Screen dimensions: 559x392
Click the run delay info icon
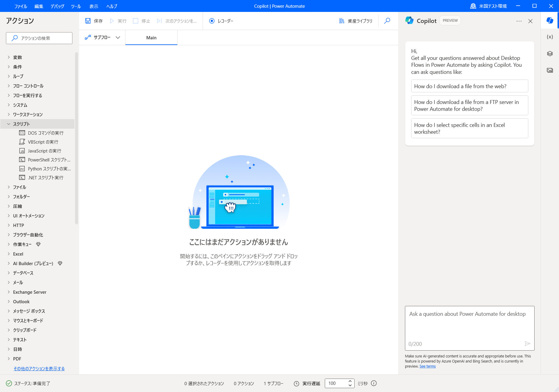coord(374,383)
